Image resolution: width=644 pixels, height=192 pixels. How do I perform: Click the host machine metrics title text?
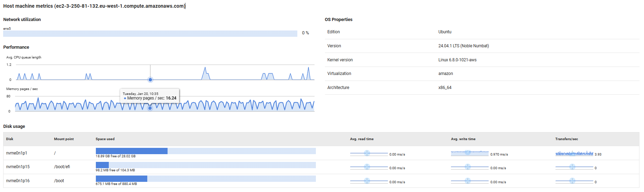coord(94,6)
